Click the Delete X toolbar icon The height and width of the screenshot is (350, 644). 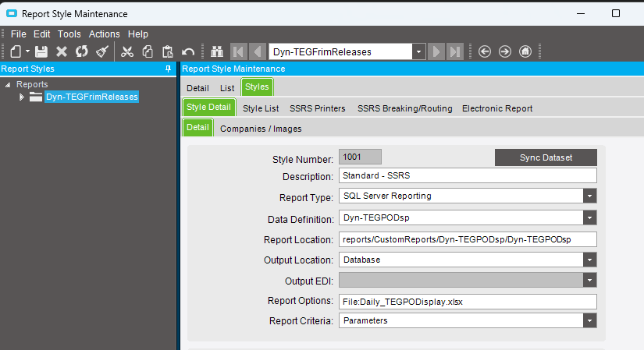click(x=62, y=51)
